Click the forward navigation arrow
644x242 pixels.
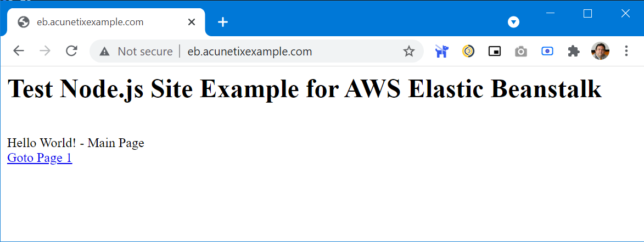tap(45, 52)
